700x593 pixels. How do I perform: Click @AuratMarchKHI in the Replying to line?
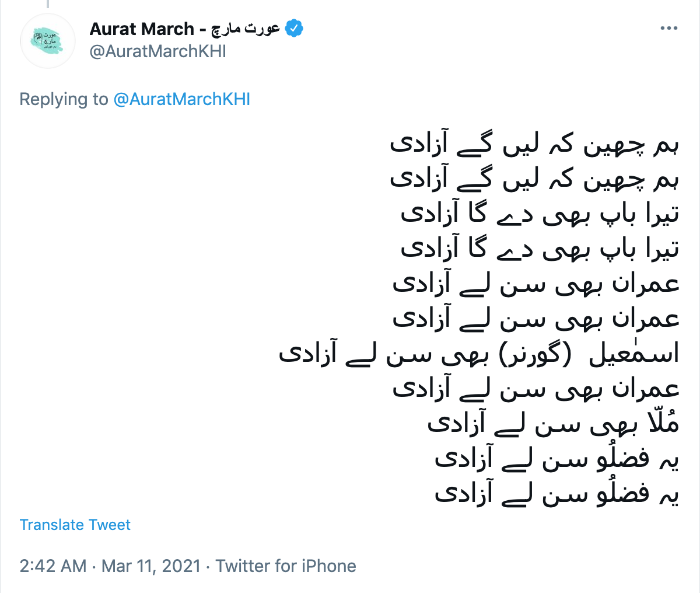(x=181, y=99)
